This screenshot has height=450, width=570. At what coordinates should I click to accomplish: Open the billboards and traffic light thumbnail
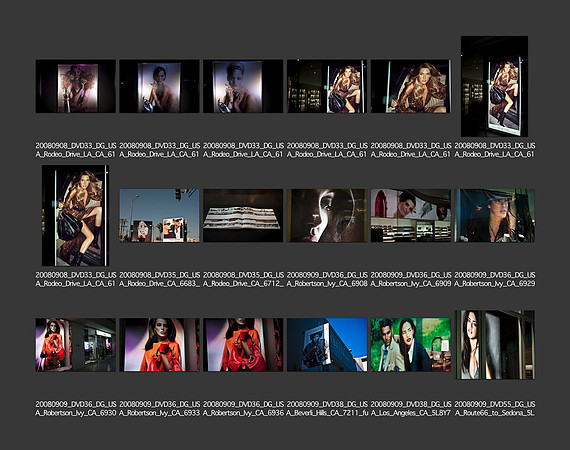[159, 216]
